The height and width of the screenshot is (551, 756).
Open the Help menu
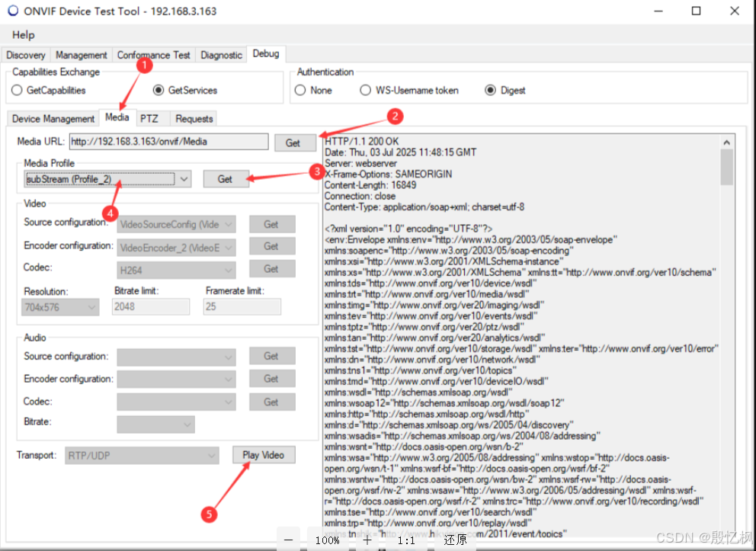[23, 35]
